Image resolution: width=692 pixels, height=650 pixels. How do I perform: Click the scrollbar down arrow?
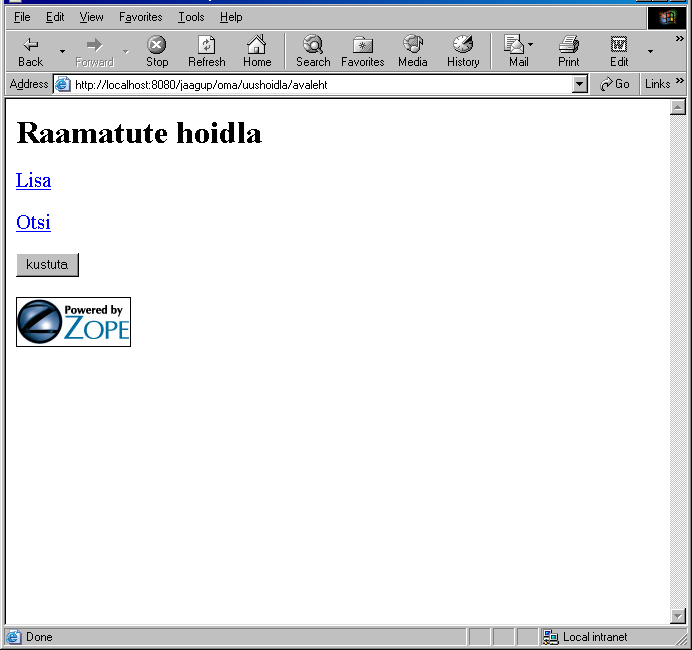[677, 616]
